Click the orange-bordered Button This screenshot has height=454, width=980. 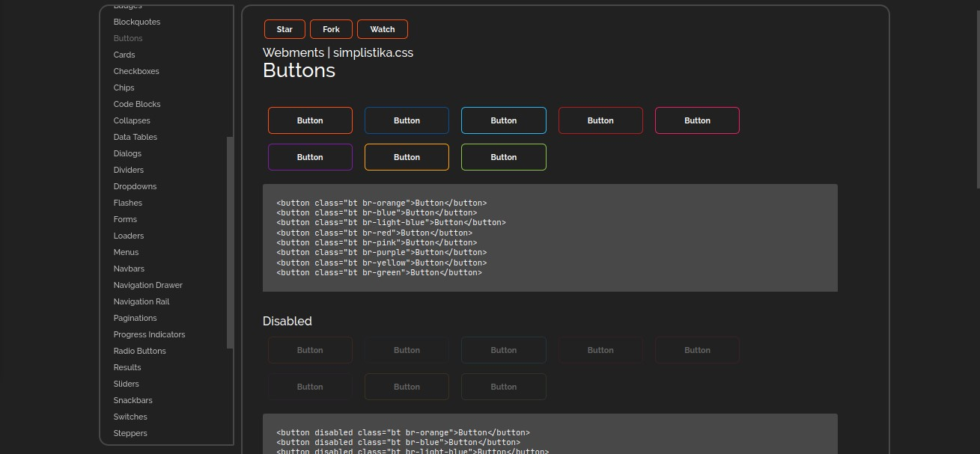click(310, 120)
